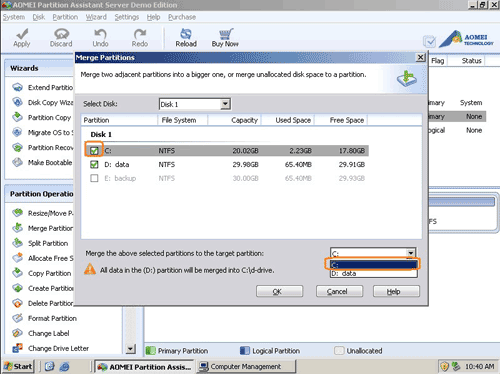Click the Discard toolbar icon

click(x=61, y=34)
